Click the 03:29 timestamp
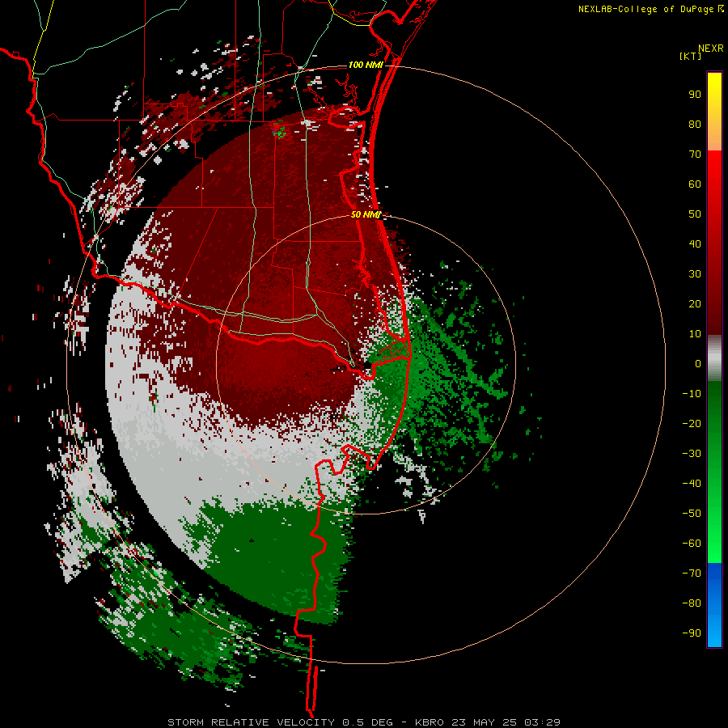Viewport: 728px width, 728px height. click(x=542, y=722)
